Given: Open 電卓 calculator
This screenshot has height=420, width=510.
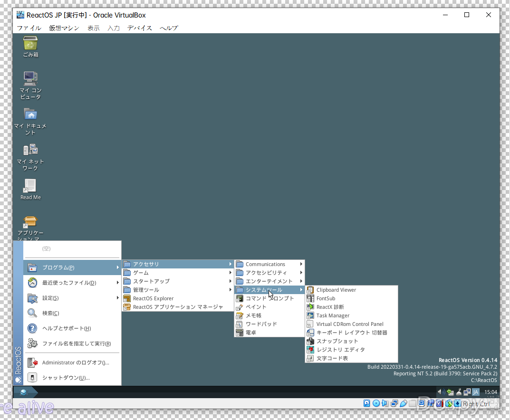Looking at the screenshot, I should [x=269, y=333].
